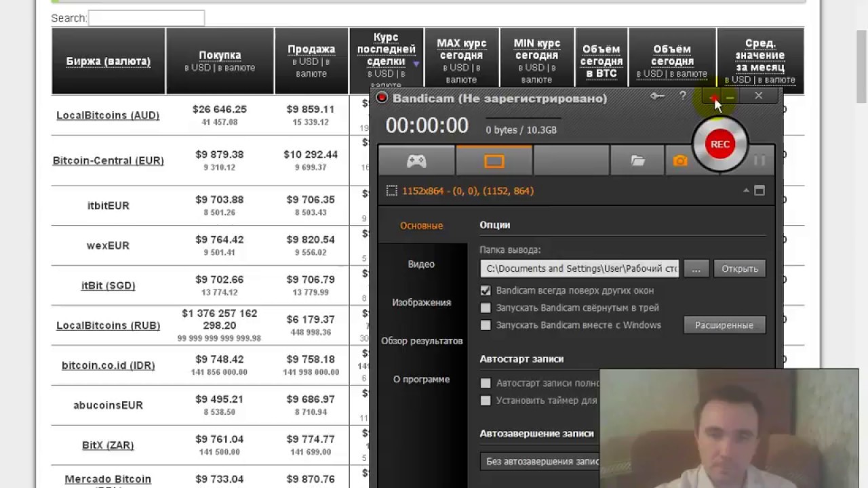Open the Mercado Bitcoin link

[x=108, y=479]
